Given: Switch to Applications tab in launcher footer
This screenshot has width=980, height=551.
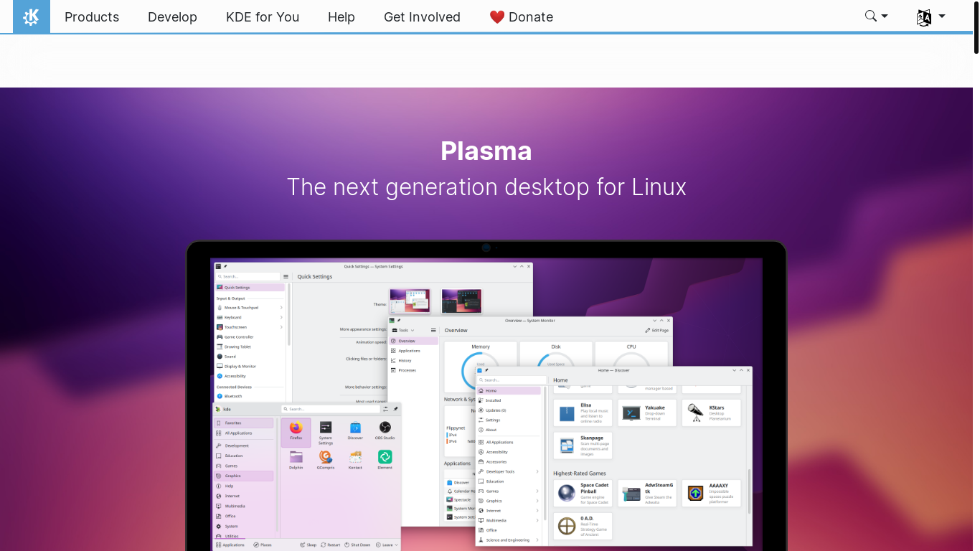Looking at the screenshot, I should pos(230,545).
